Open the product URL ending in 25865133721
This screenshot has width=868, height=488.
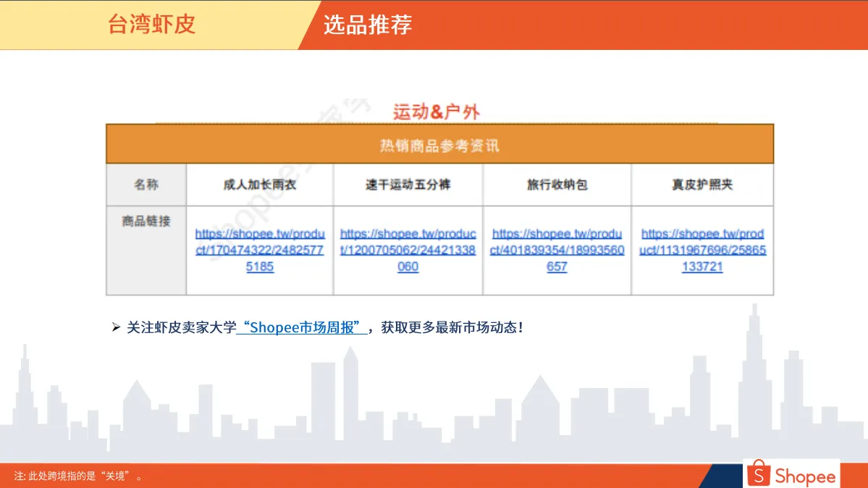pos(702,251)
